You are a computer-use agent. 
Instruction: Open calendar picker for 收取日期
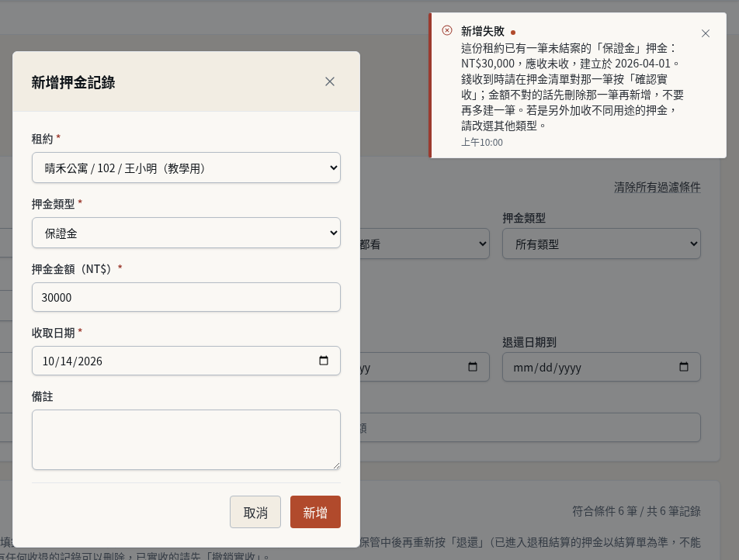pyautogui.click(x=323, y=361)
